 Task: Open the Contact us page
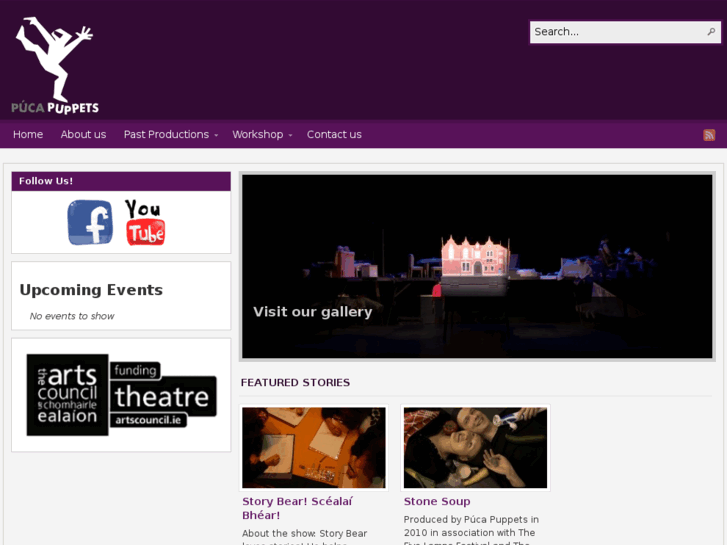334,135
